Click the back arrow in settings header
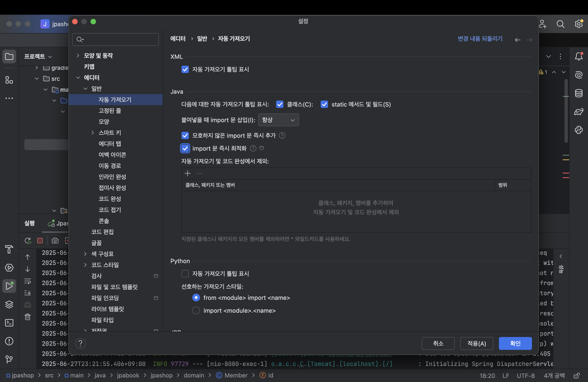This screenshot has width=588, height=382. [x=517, y=40]
